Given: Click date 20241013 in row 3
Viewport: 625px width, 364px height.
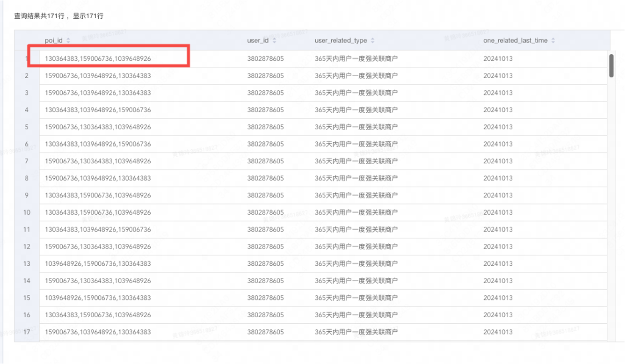Looking at the screenshot, I should tap(498, 93).
